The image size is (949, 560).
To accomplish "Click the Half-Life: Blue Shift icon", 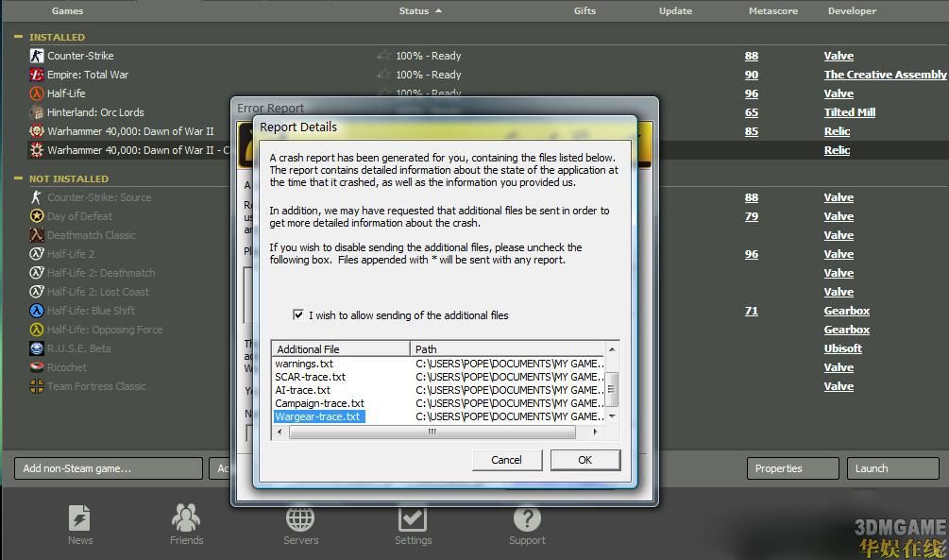I will [37, 311].
